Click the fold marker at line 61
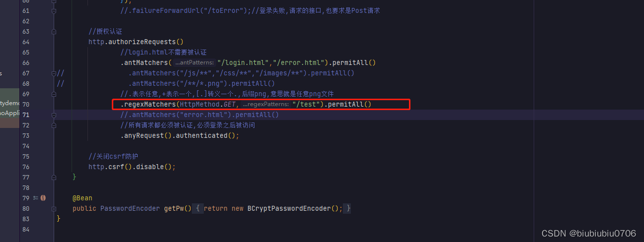 (54, 10)
